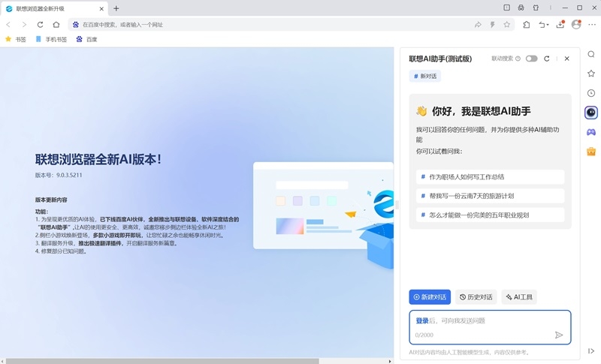Click the undo closed-tab arrow icon
This screenshot has height=364, width=601.
543,25
